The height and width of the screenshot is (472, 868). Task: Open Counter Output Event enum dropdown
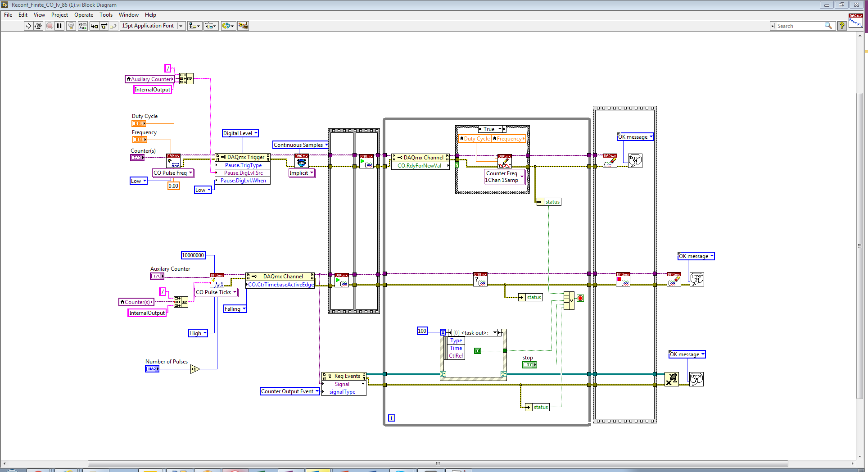tap(290, 391)
